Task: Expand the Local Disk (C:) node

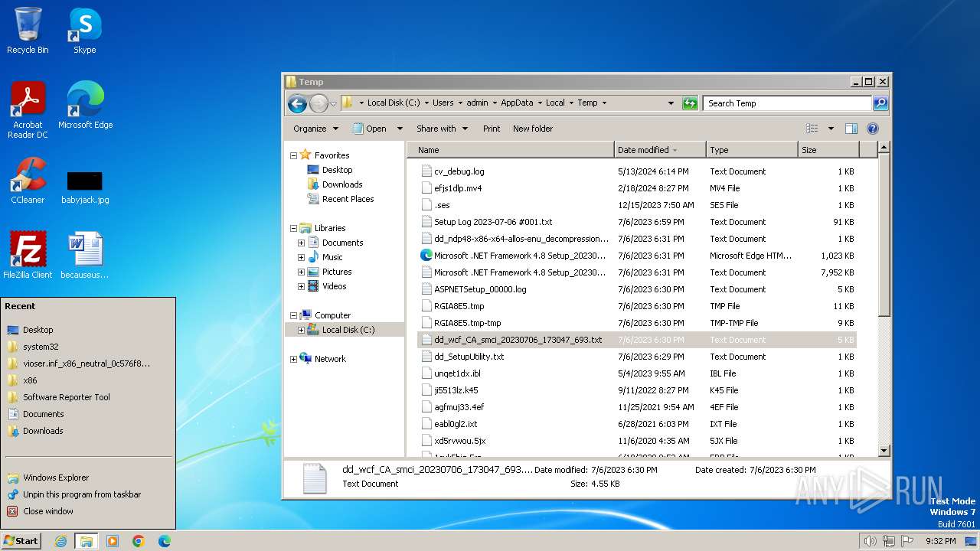Action: pyautogui.click(x=301, y=330)
